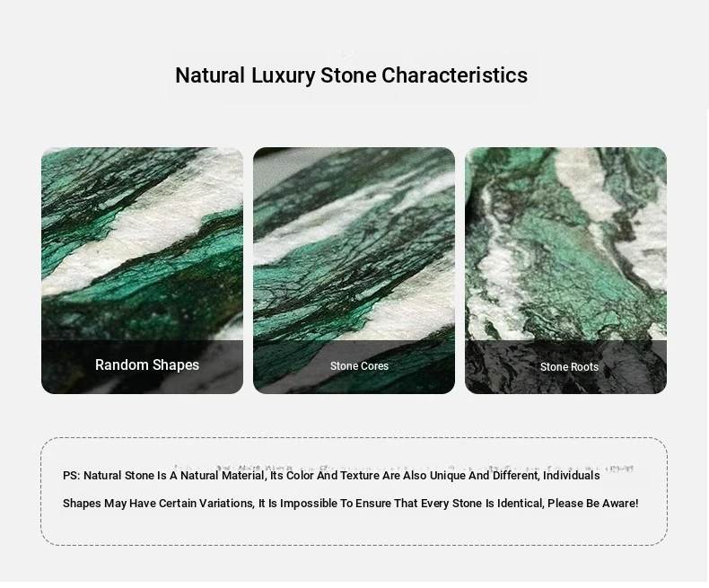The width and height of the screenshot is (709, 588).
Task: Open the Stone Cores image
Action: tap(354, 242)
